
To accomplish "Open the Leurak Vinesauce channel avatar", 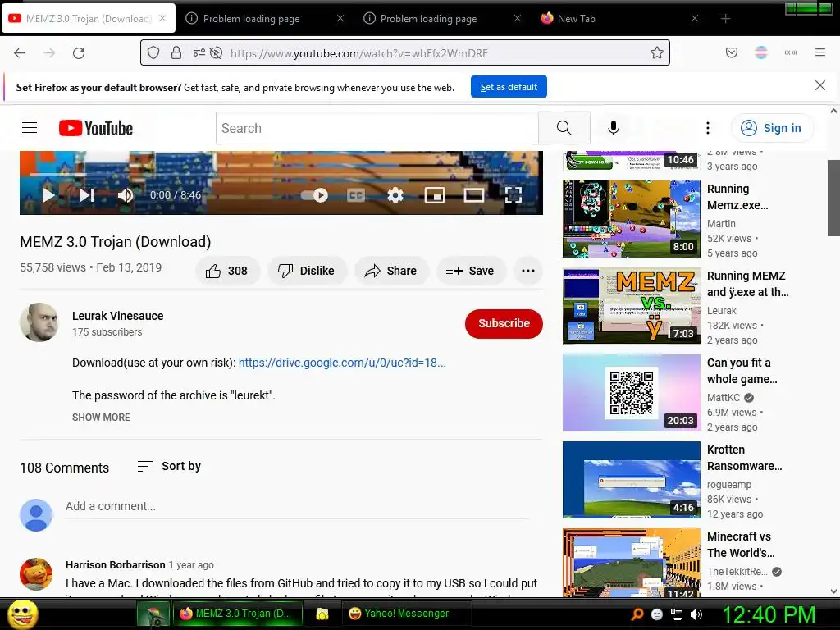I will tap(39, 322).
